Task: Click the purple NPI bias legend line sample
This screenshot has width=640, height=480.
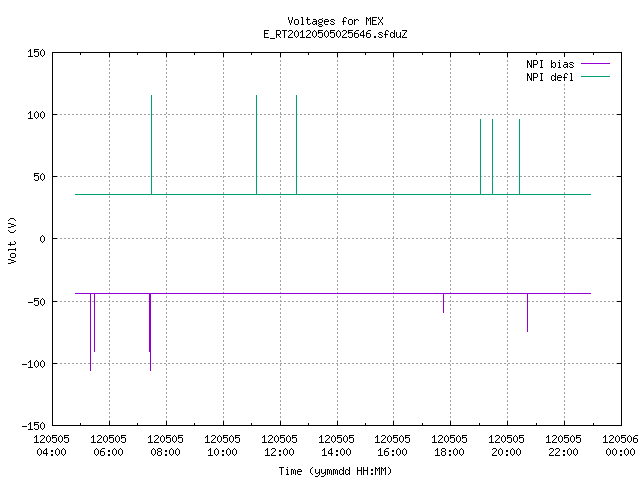Action: [595, 64]
